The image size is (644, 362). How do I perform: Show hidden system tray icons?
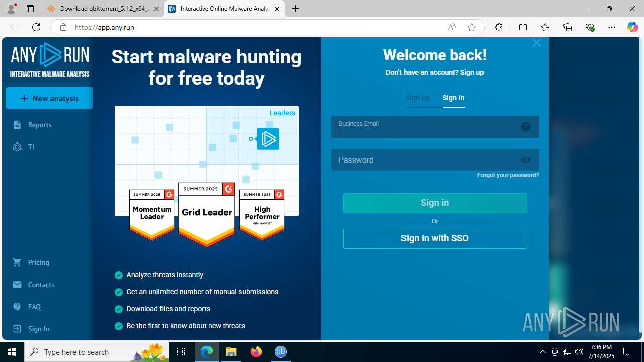pyautogui.click(x=542, y=352)
